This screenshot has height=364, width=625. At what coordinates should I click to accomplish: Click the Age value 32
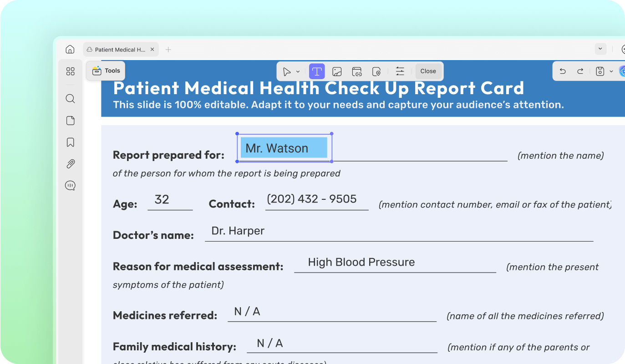[162, 199]
